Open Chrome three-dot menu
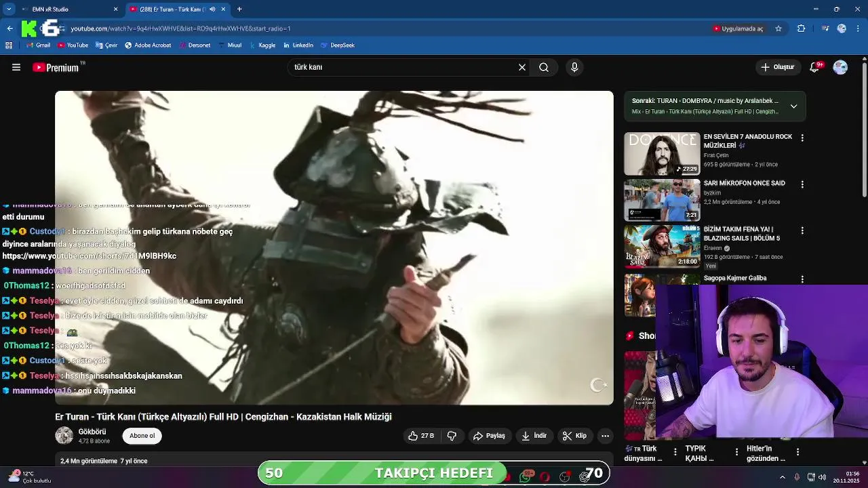868x488 pixels. pos(858,28)
